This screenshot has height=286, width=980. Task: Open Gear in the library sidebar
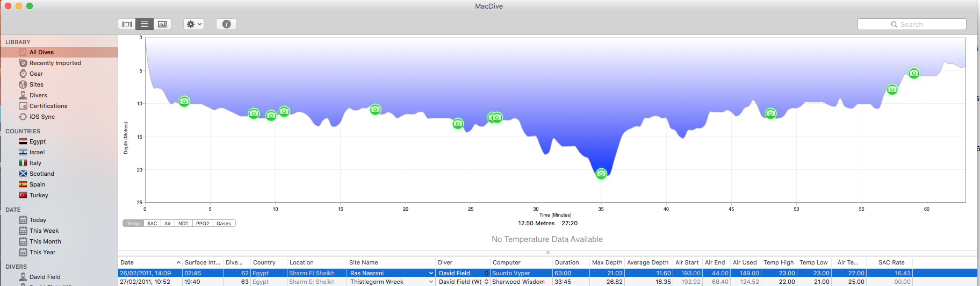point(36,74)
